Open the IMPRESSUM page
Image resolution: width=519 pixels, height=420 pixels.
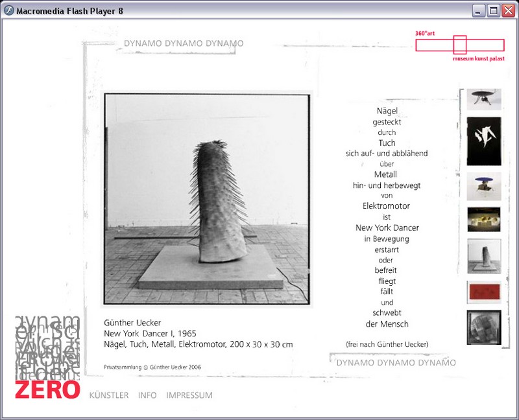pyautogui.click(x=189, y=395)
